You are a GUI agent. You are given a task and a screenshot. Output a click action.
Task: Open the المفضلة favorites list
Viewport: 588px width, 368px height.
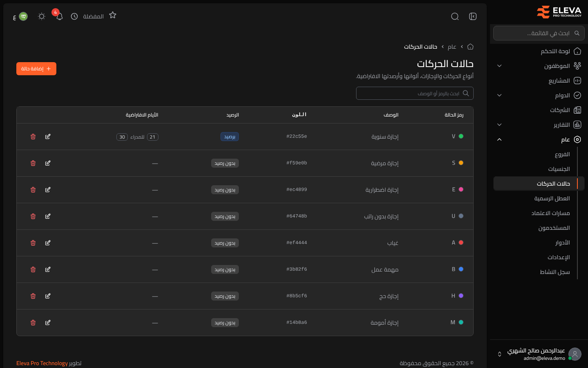[x=94, y=16]
